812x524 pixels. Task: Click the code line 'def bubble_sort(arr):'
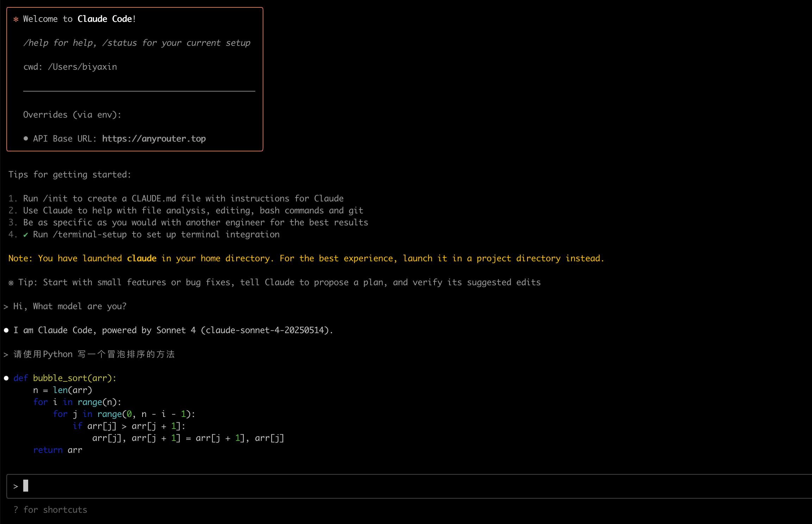65,378
